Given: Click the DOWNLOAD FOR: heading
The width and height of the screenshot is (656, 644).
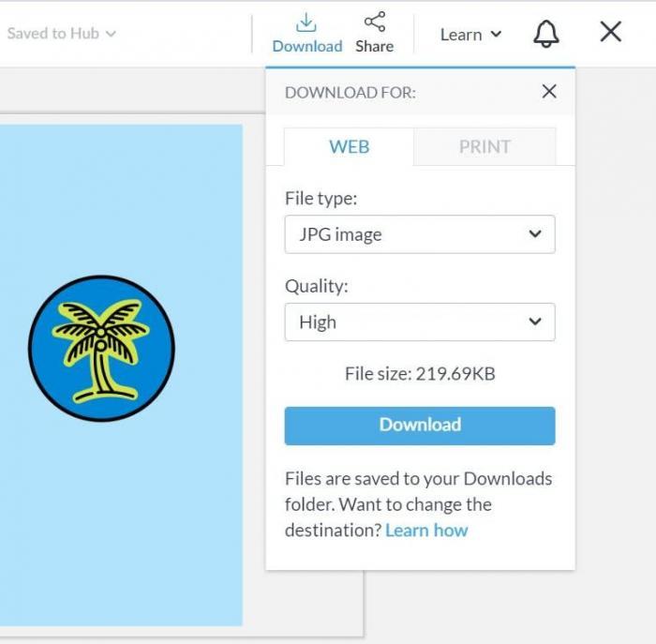Looking at the screenshot, I should [350, 93].
